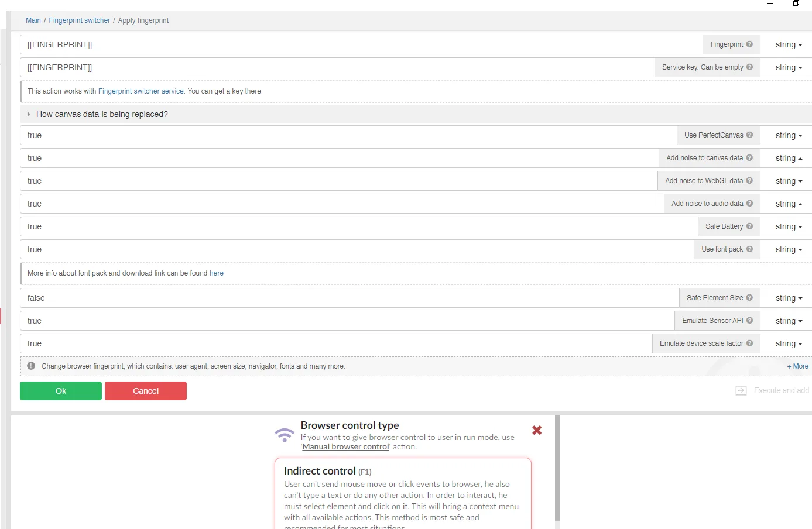
Task: Click the wifi icon in Browser control type
Action: (285, 435)
